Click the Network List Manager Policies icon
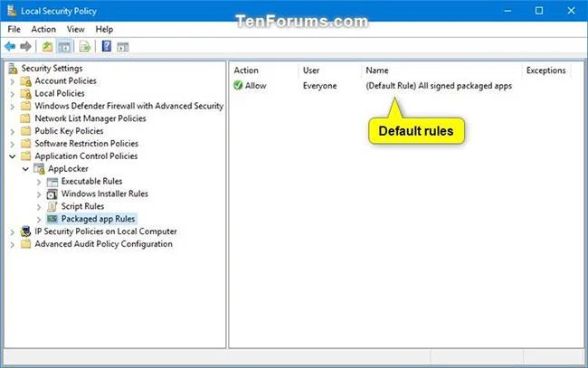This screenshot has width=588, height=368. pos(25,118)
